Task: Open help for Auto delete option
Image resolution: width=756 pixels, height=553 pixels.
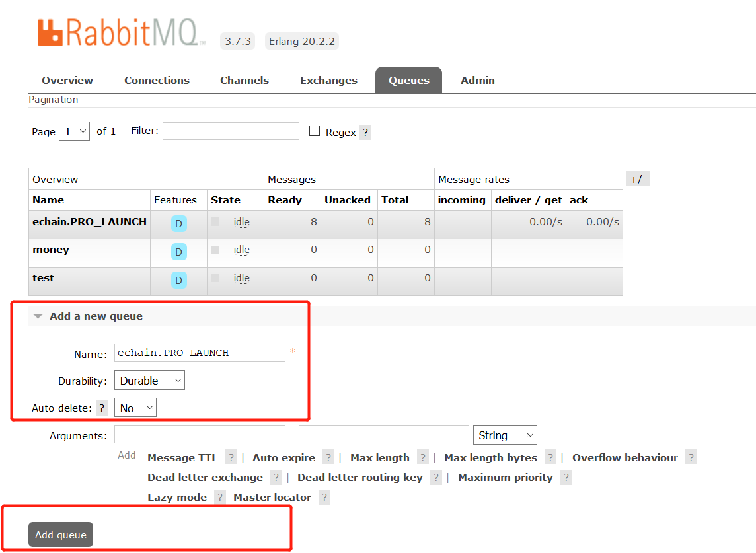Action: (102, 408)
